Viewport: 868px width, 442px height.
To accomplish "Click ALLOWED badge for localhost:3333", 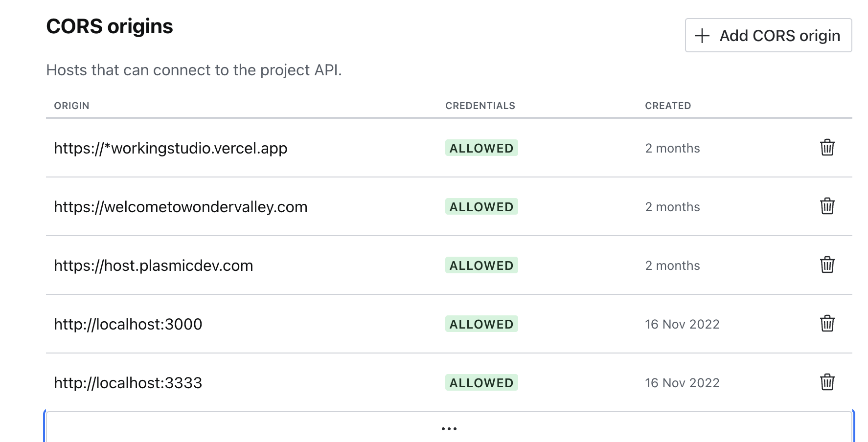I will (x=481, y=383).
